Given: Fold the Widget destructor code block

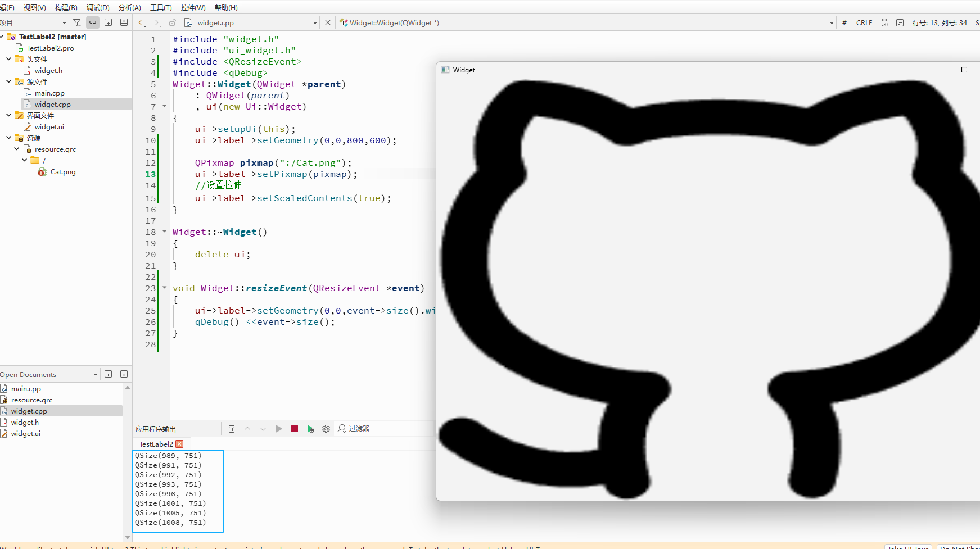Looking at the screenshot, I should [x=165, y=231].
